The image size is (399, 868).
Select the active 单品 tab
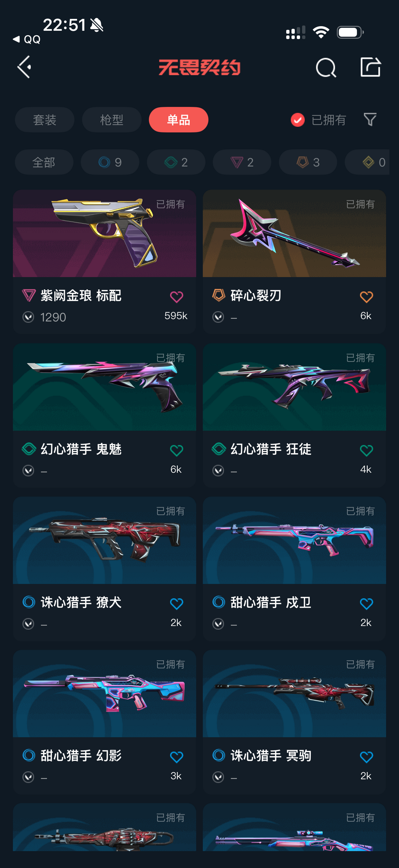click(178, 120)
